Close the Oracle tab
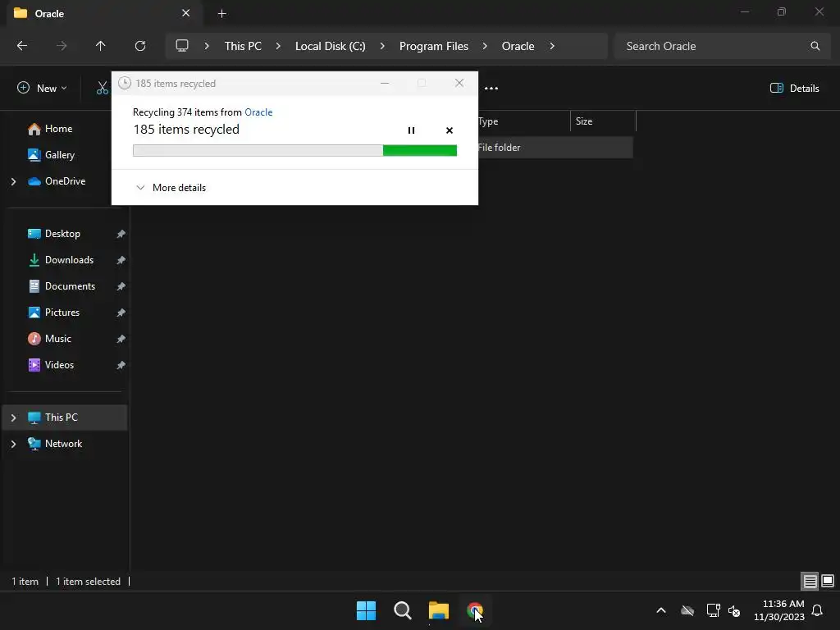This screenshot has height=630, width=840. click(186, 13)
